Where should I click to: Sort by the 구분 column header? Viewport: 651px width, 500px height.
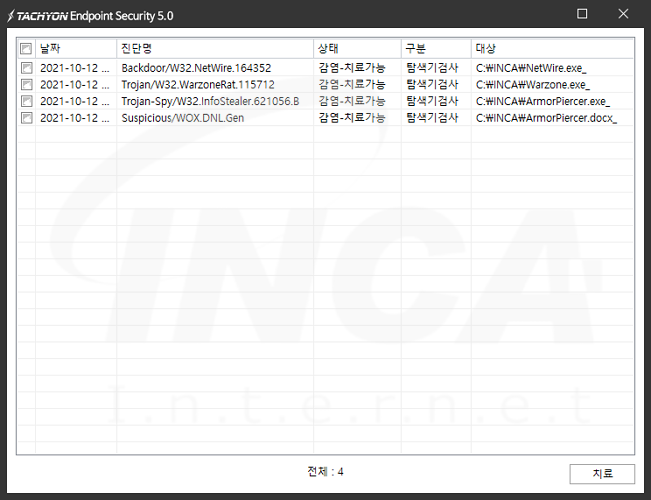pyautogui.click(x=436, y=49)
